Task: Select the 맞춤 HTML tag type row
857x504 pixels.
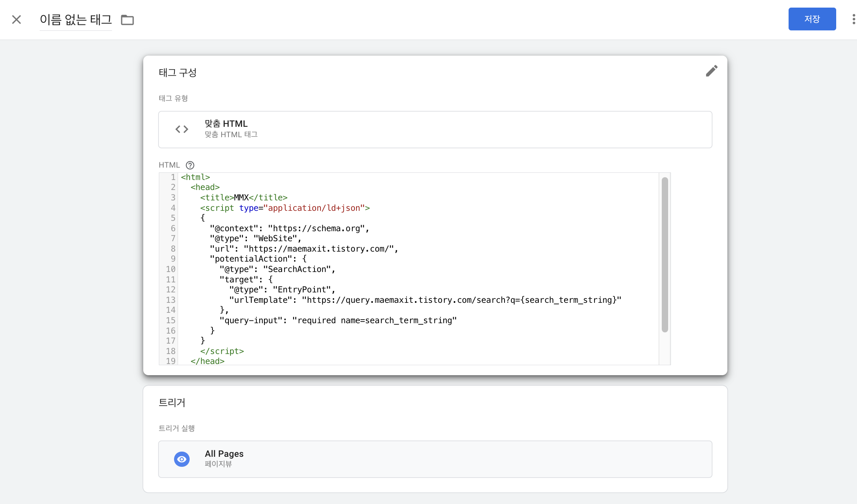Action: pos(435,129)
